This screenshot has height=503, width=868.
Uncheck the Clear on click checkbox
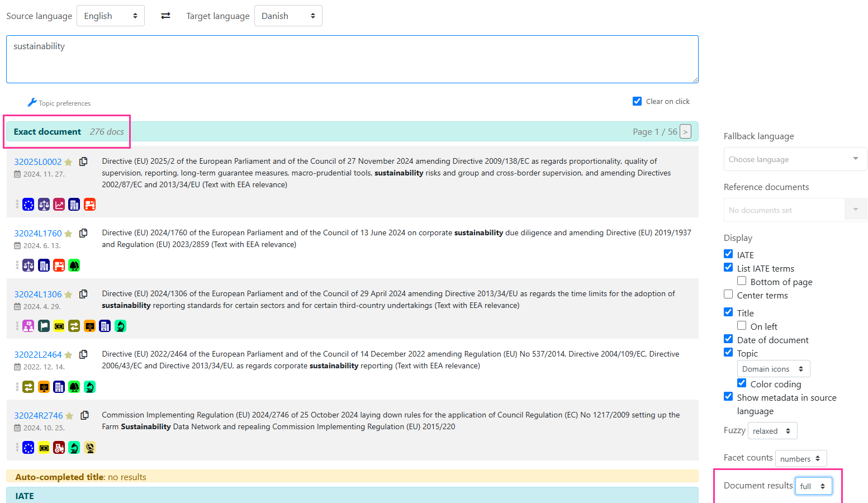(637, 101)
